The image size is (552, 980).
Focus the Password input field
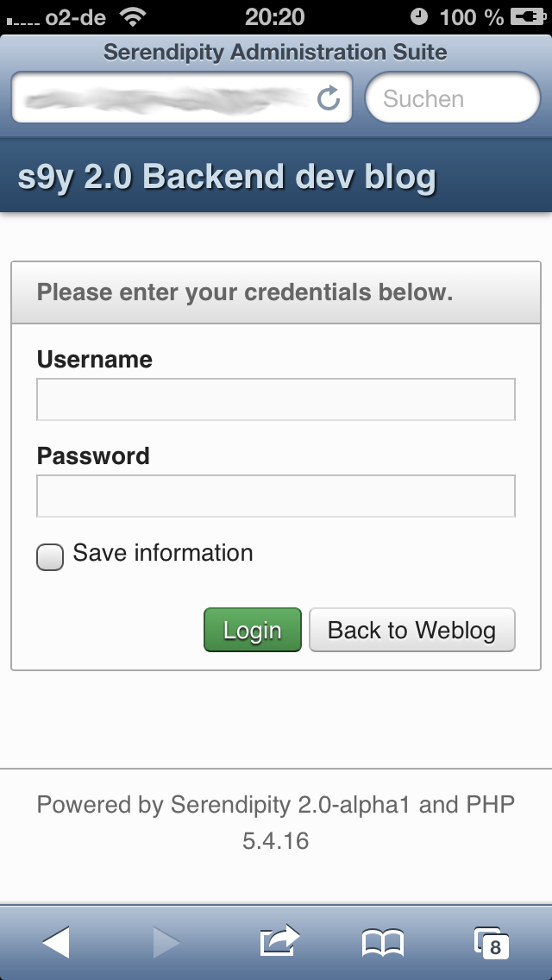[x=276, y=496]
